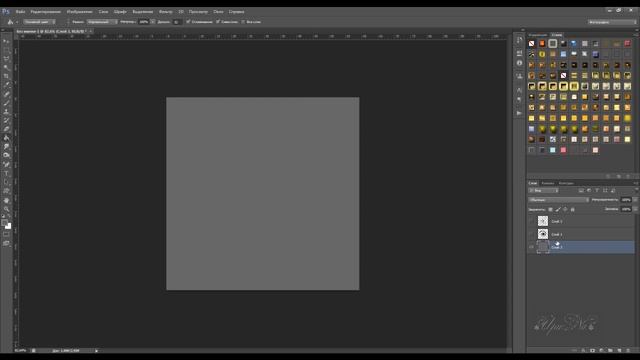Open the layer Opacity slider arrow
The height and width of the screenshot is (360, 640).
[635, 200]
